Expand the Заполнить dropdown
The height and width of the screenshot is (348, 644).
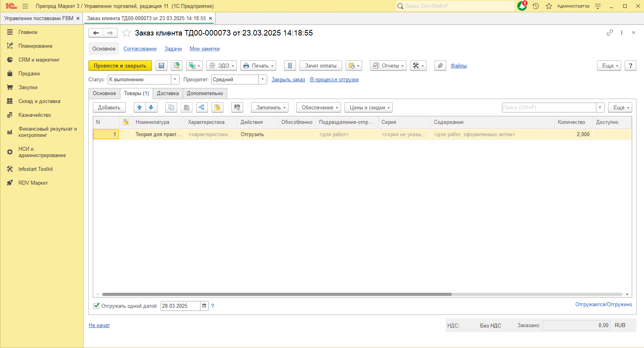coord(270,108)
